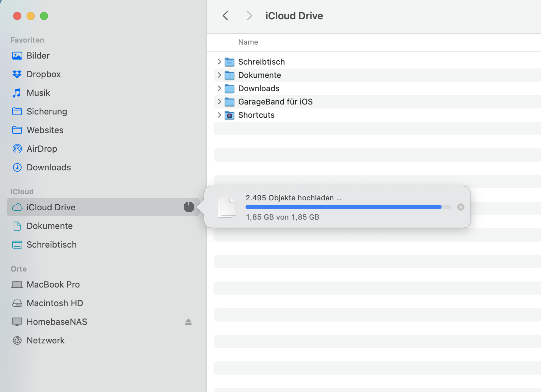
Task: Eject the HomebaseNAS volume
Action: [x=188, y=322]
